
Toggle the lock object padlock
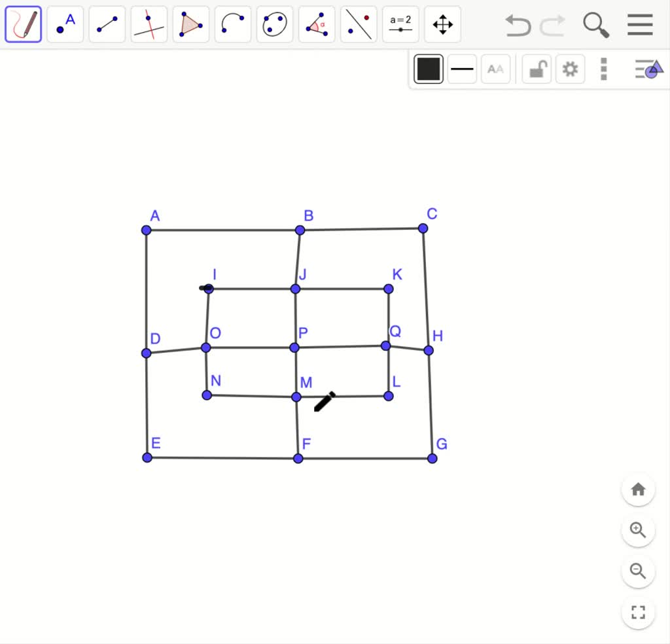(x=537, y=69)
